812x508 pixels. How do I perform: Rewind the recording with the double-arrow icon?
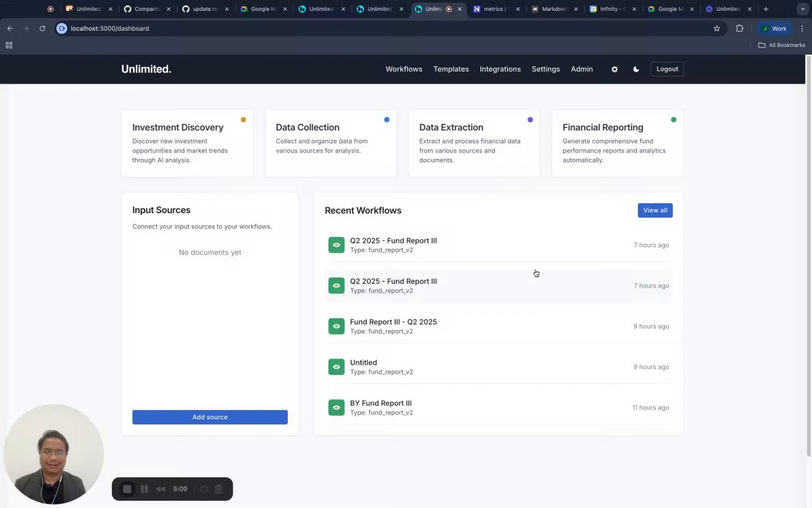[161, 489]
